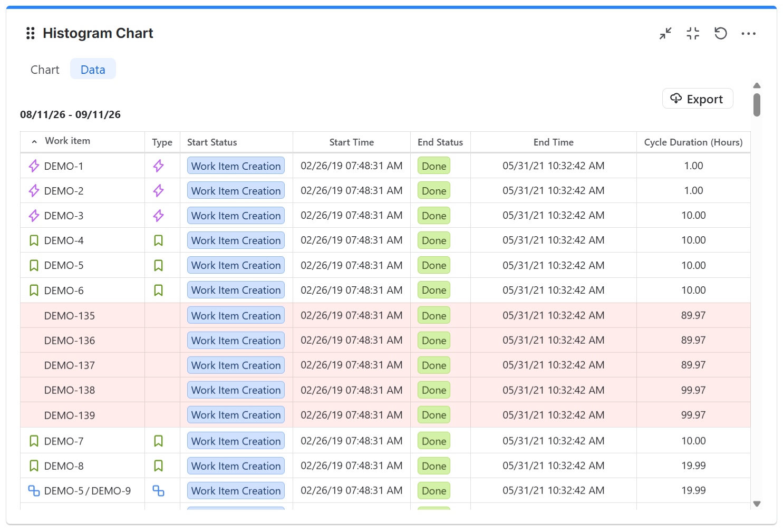Screen dimensions: 783x532
Task: Open work item DEMO-136
Action: pyautogui.click(x=70, y=341)
